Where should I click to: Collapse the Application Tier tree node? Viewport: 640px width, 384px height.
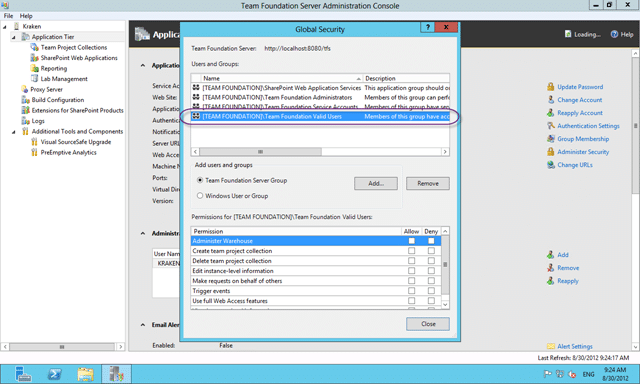[x=13, y=37]
